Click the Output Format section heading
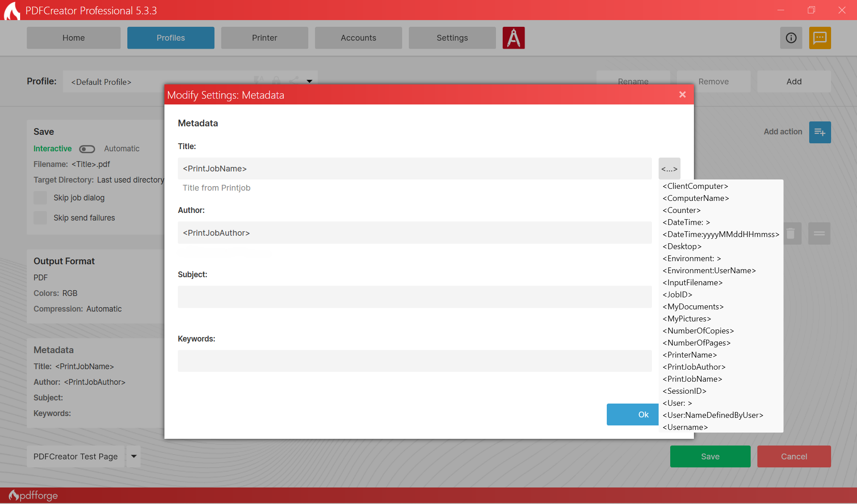The width and height of the screenshot is (857, 504). (x=64, y=261)
